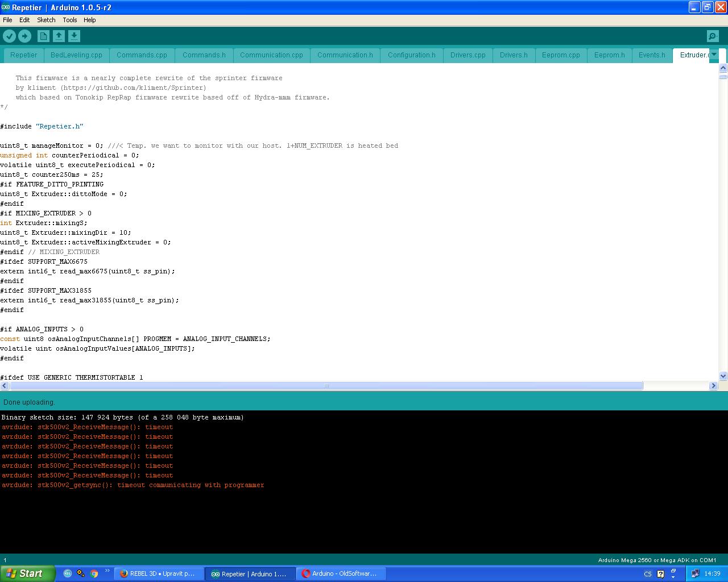Screen dimensions: 728x582
Task: Switch to the BedLeveling.cpp tab
Action: [76, 55]
